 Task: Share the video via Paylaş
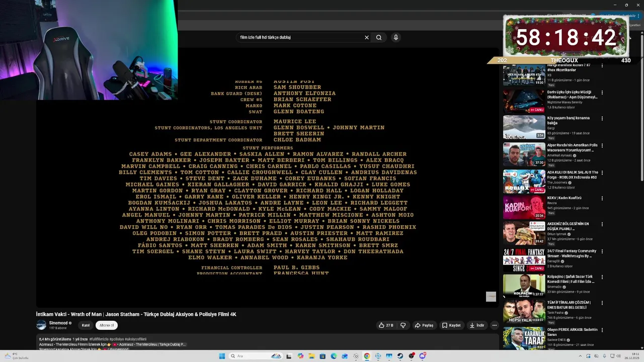coord(424,325)
